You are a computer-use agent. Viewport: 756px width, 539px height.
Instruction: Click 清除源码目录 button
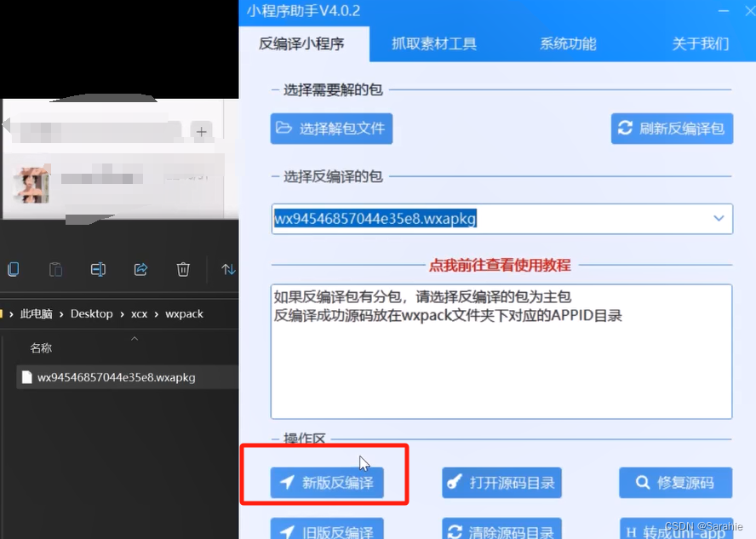501,529
